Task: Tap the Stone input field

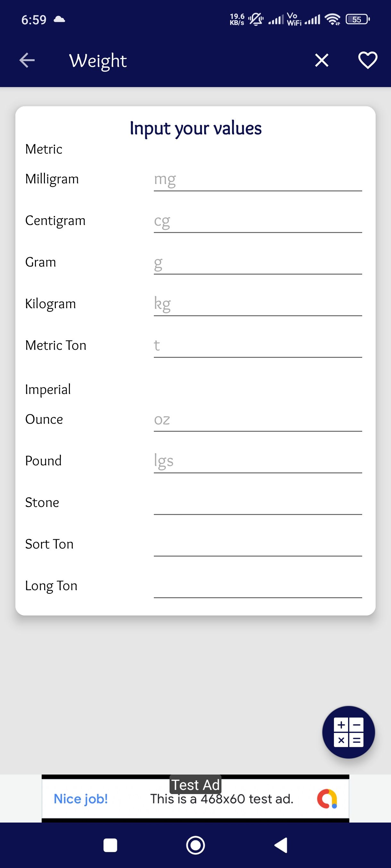Action: click(x=257, y=503)
